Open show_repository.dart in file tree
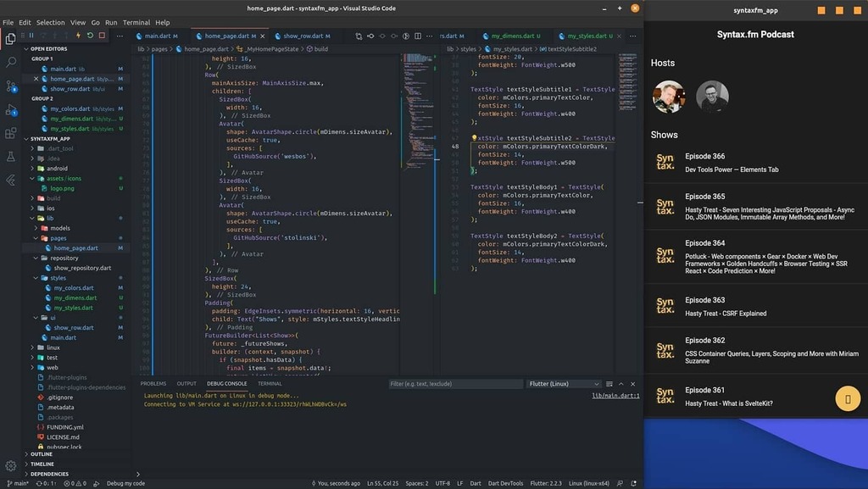 [x=82, y=268]
